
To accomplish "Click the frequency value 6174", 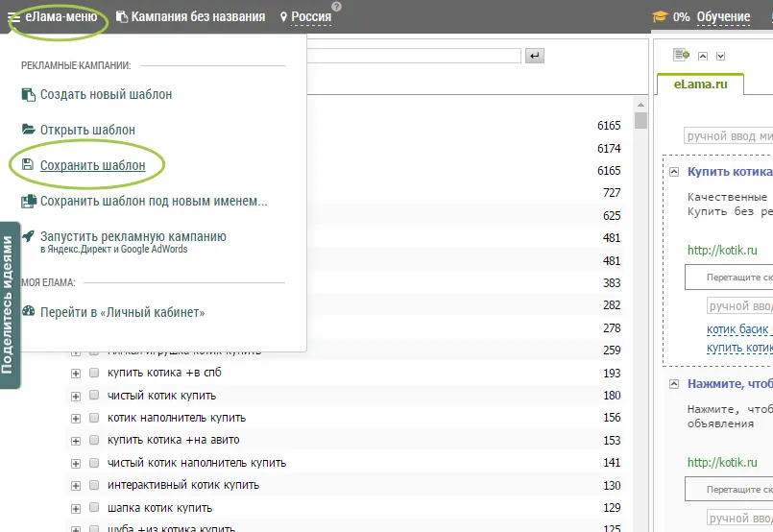I will coord(609,149).
